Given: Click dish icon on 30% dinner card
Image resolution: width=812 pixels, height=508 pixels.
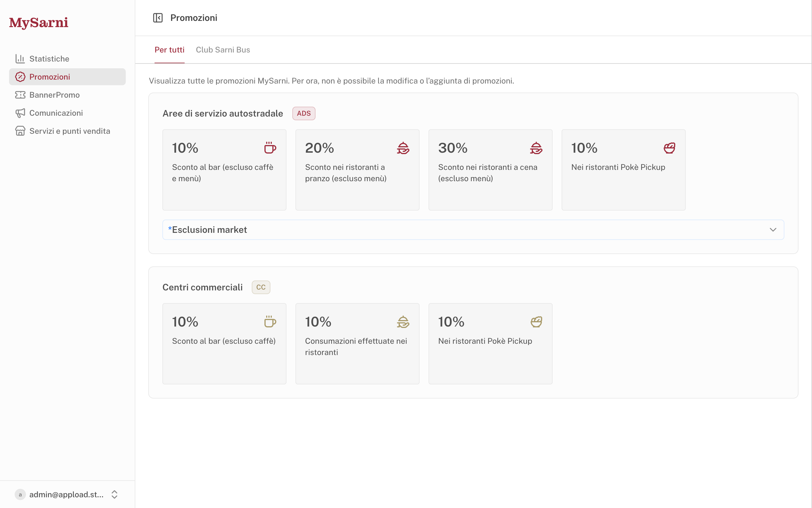Looking at the screenshot, I should pyautogui.click(x=536, y=148).
